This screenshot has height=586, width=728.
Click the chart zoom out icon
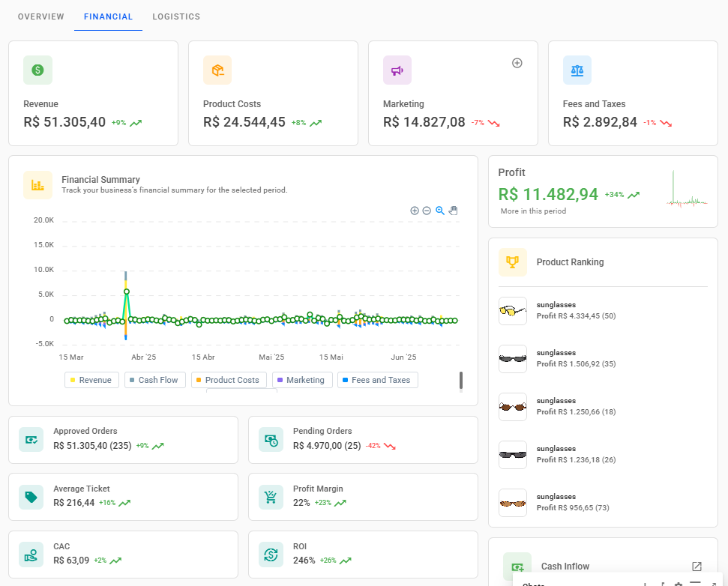pos(427,211)
